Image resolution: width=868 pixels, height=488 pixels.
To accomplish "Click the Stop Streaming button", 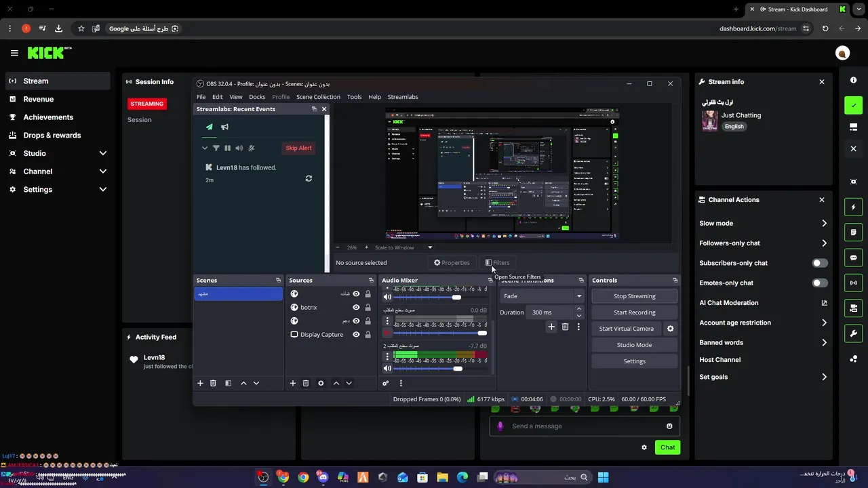I will click(635, 296).
